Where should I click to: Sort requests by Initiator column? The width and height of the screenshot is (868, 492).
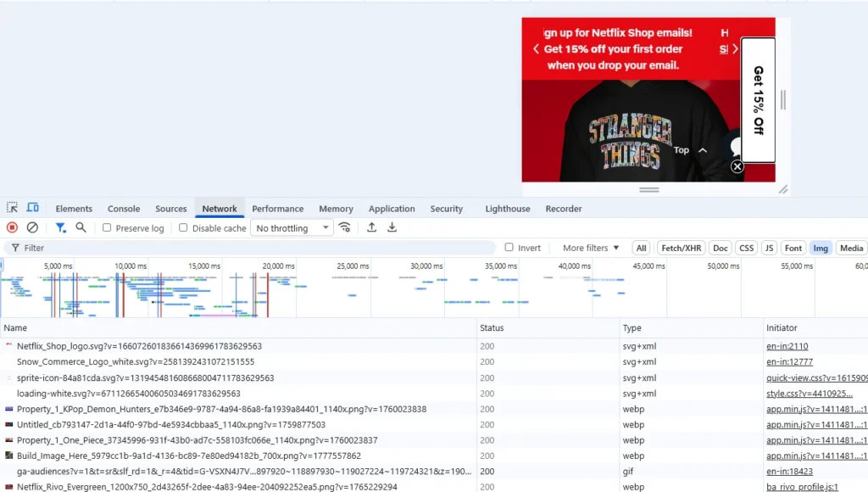coord(815,328)
